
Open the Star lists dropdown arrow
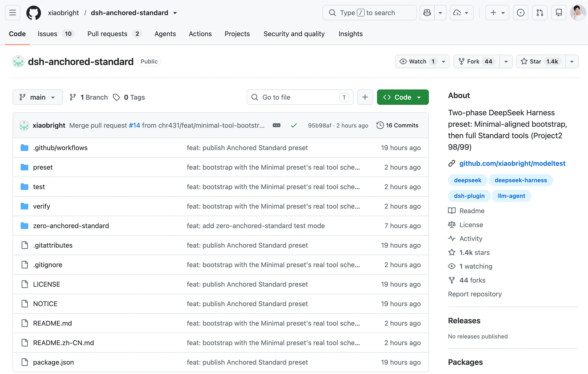pos(572,62)
